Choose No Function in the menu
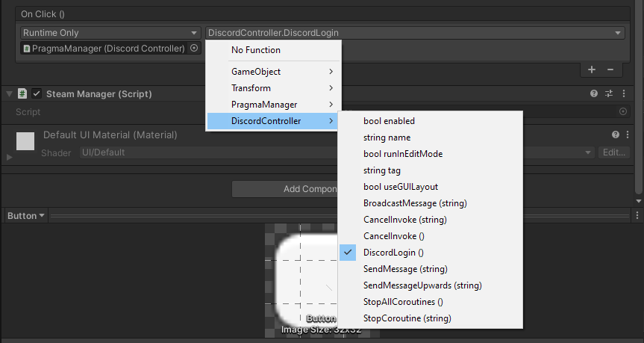This screenshot has height=343, width=644. pos(256,50)
